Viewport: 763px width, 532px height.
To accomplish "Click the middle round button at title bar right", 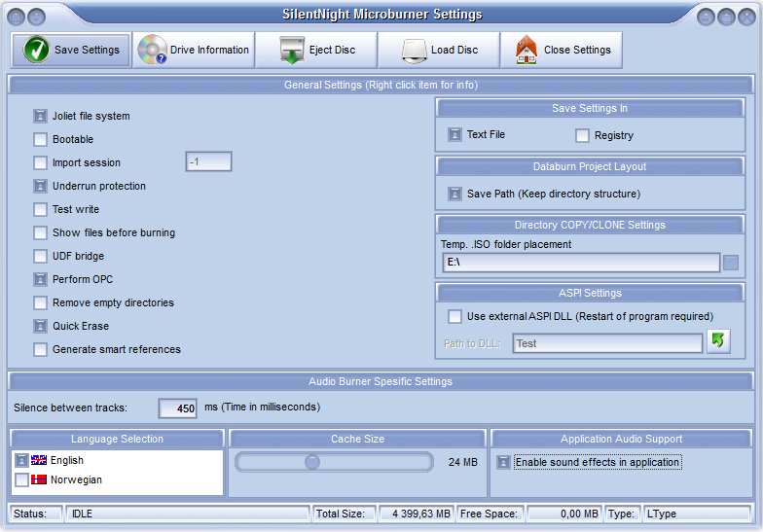I will 726,18.
